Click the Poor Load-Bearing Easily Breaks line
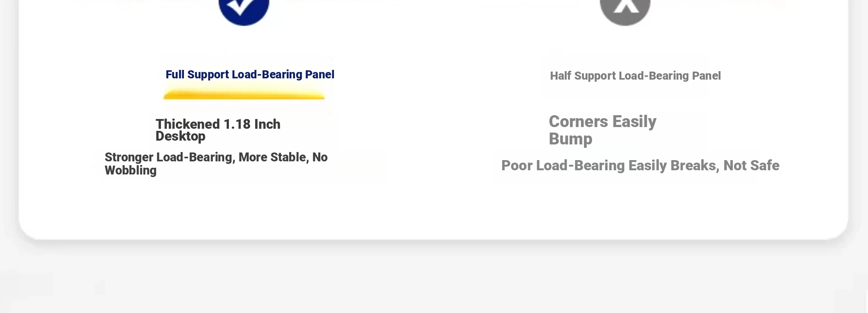 (x=640, y=166)
